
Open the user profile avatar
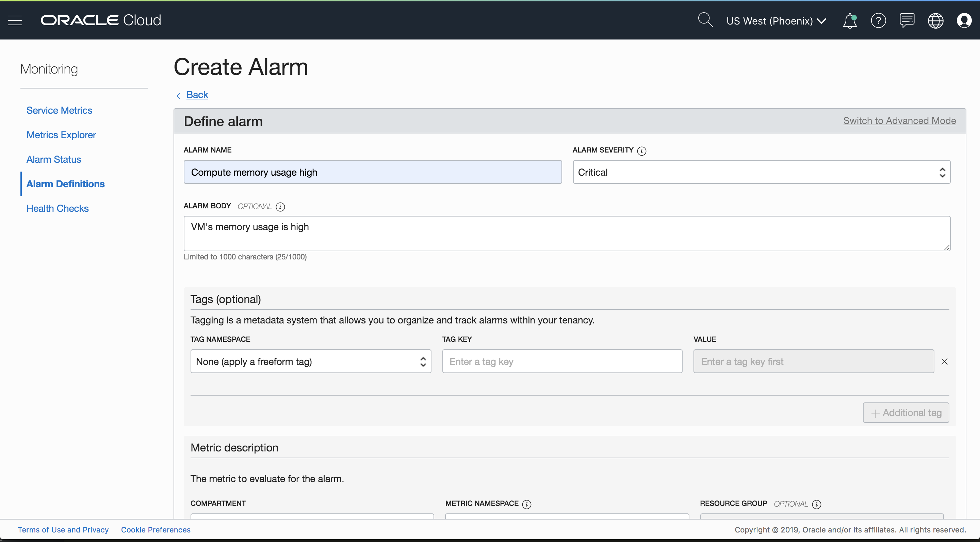964,20
